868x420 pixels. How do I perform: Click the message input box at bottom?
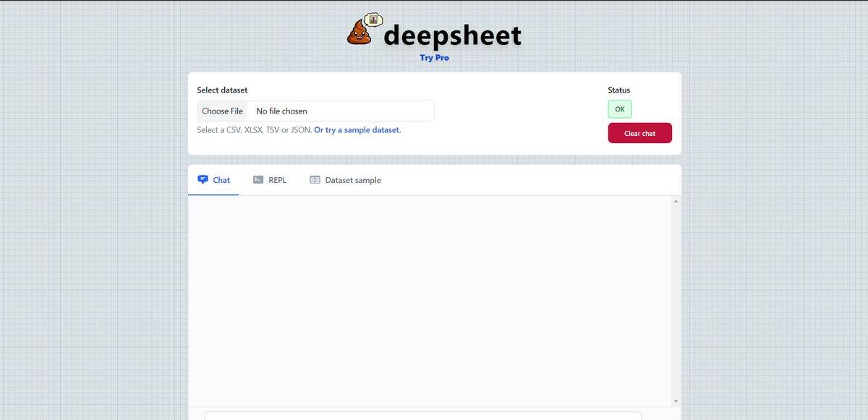click(x=423, y=416)
